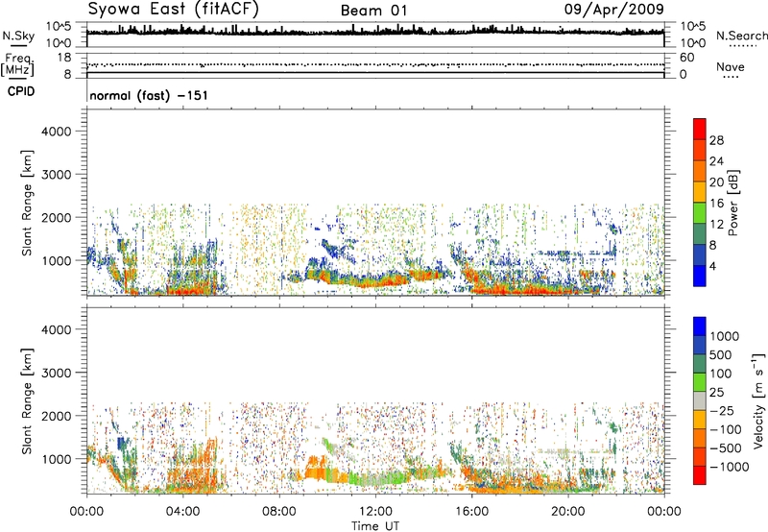This screenshot has width=768, height=532.
Task: Click the "N.Search" legend label
Action: (x=741, y=36)
